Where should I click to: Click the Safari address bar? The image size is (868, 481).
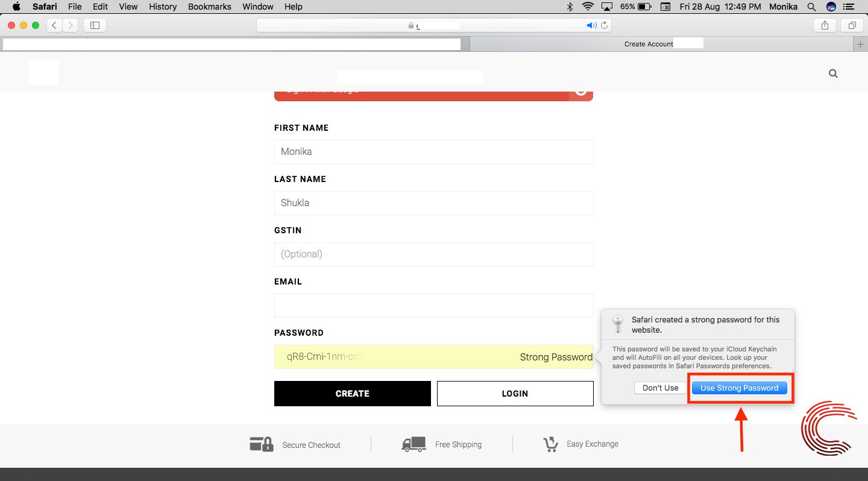pyautogui.click(x=434, y=25)
